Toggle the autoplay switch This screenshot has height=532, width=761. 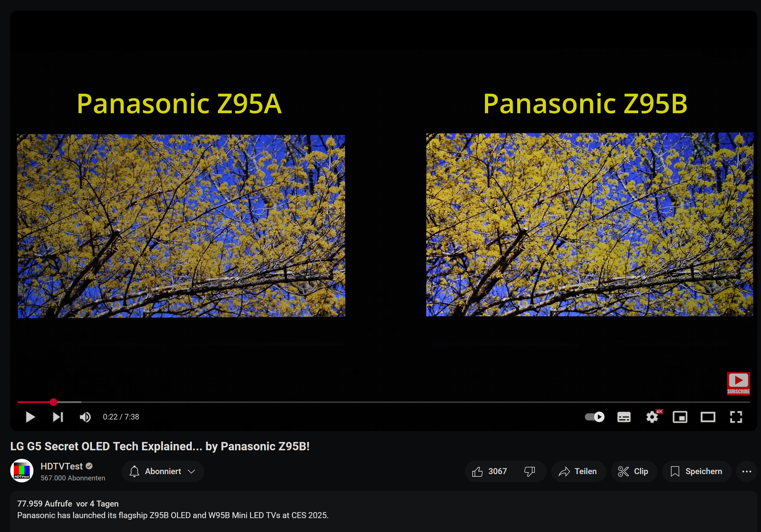595,417
